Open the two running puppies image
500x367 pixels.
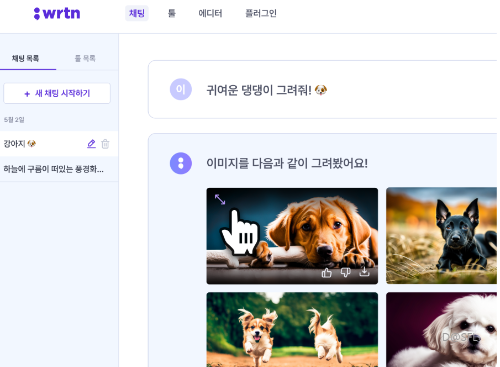point(292,329)
